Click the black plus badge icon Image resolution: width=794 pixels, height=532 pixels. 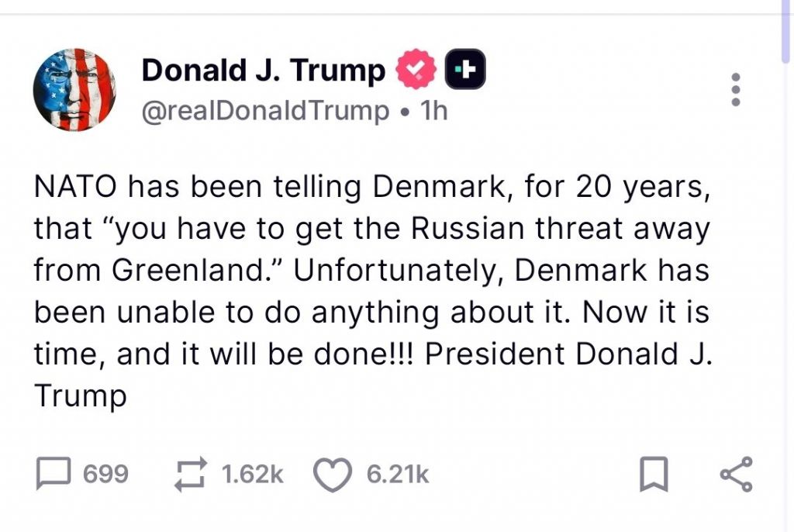coord(464,71)
